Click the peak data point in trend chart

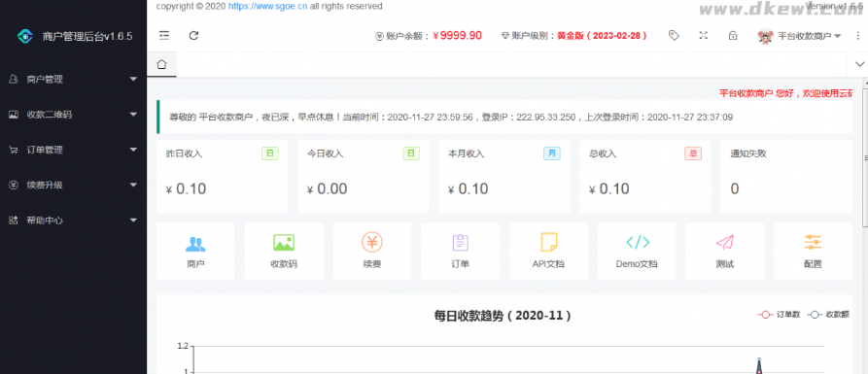click(759, 359)
